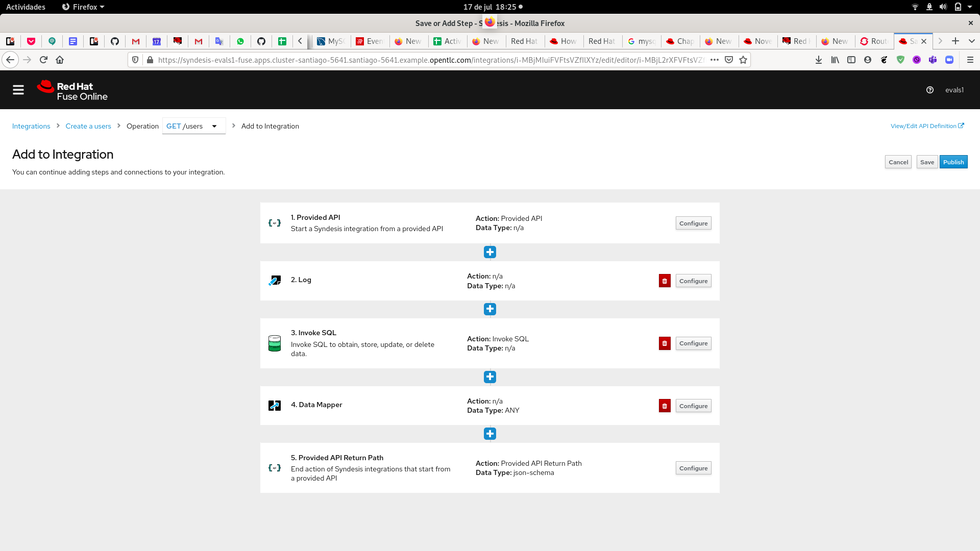Open View/Edit API Definition link

point(927,126)
